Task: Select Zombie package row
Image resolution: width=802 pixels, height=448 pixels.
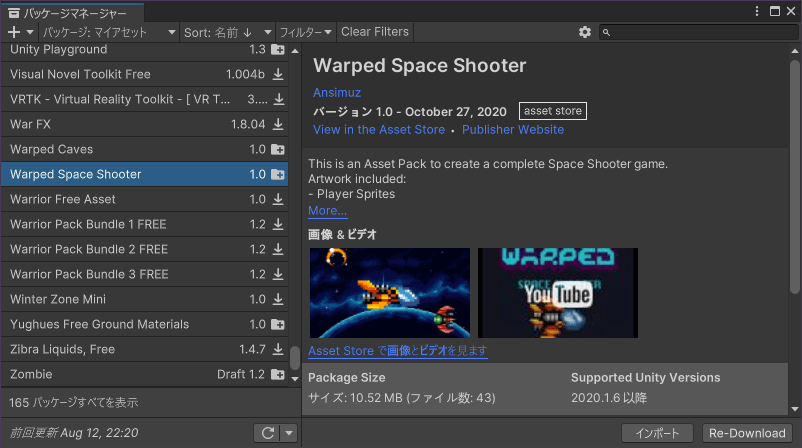Action: point(145,374)
